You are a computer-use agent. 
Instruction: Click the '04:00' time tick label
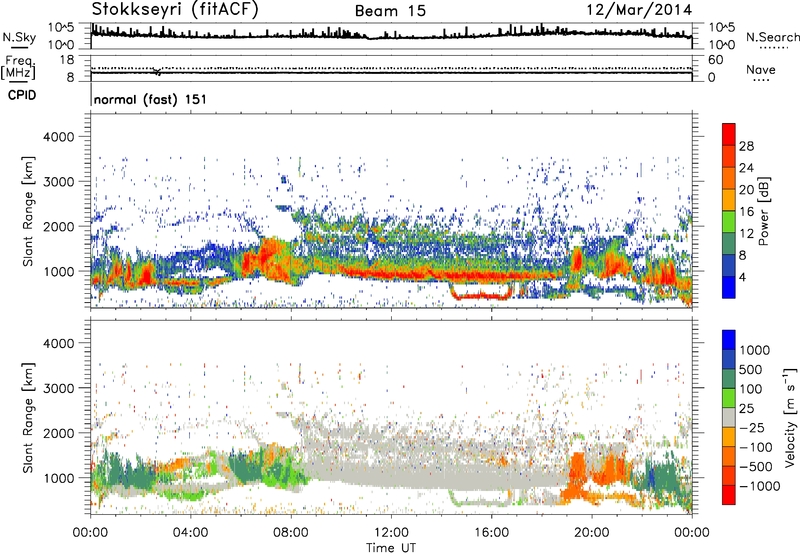[x=191, y=533]
